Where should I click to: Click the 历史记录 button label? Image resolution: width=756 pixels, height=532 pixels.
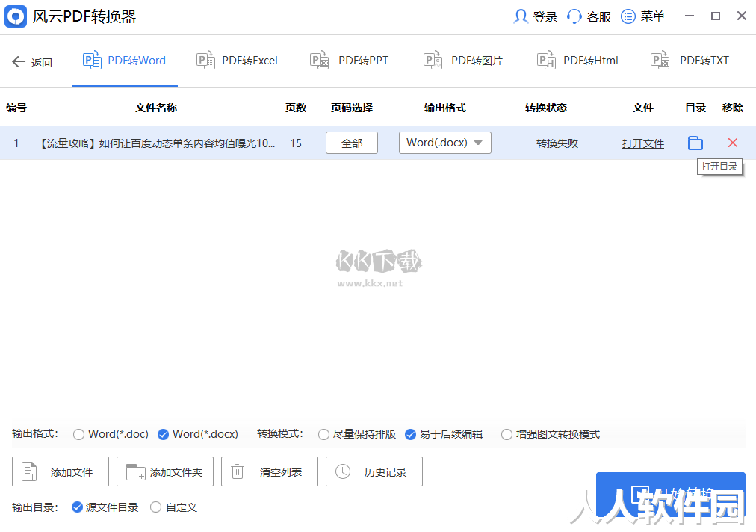click(x=385, y=472)
